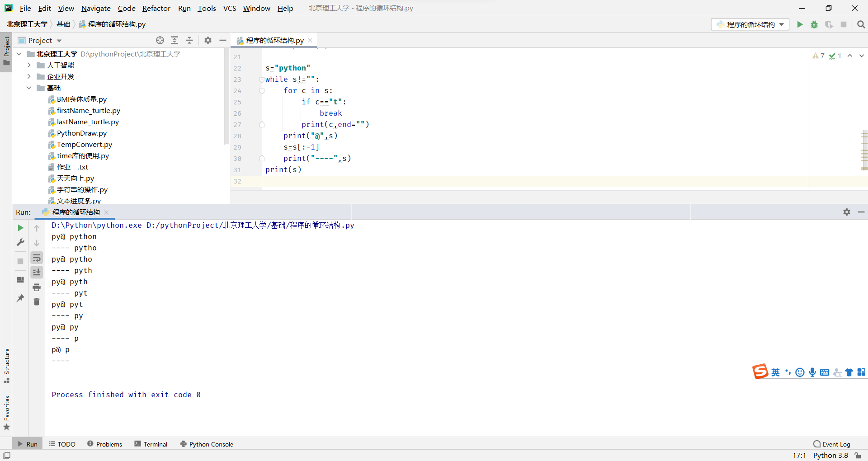The image size is (868, 461).
Task: Collapse all in Project panel
Action: pos(189,40)
